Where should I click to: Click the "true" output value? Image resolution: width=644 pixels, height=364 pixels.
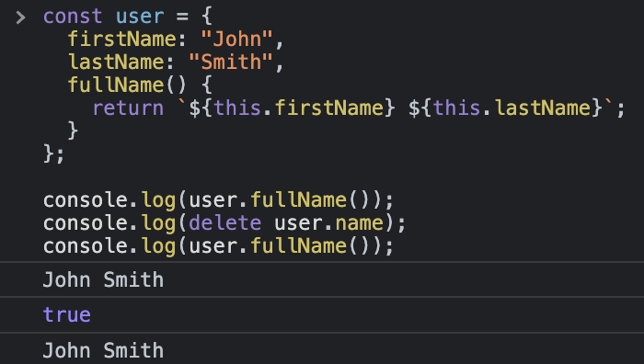[67, 315]
